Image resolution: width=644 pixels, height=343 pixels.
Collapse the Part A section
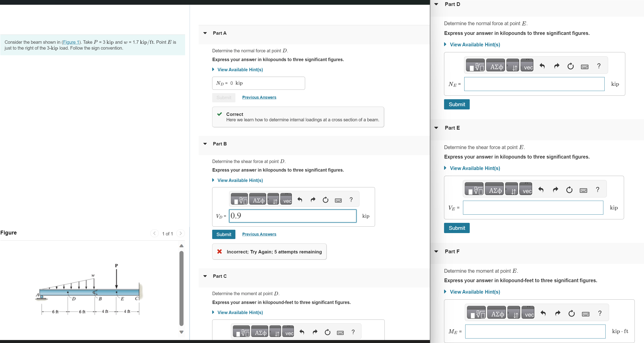pos(205,33)
